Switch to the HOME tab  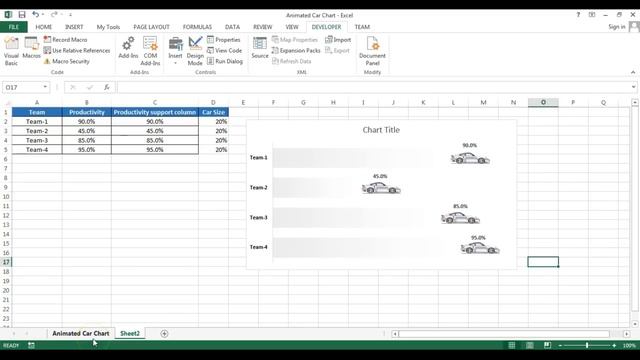tap(44, 27)
